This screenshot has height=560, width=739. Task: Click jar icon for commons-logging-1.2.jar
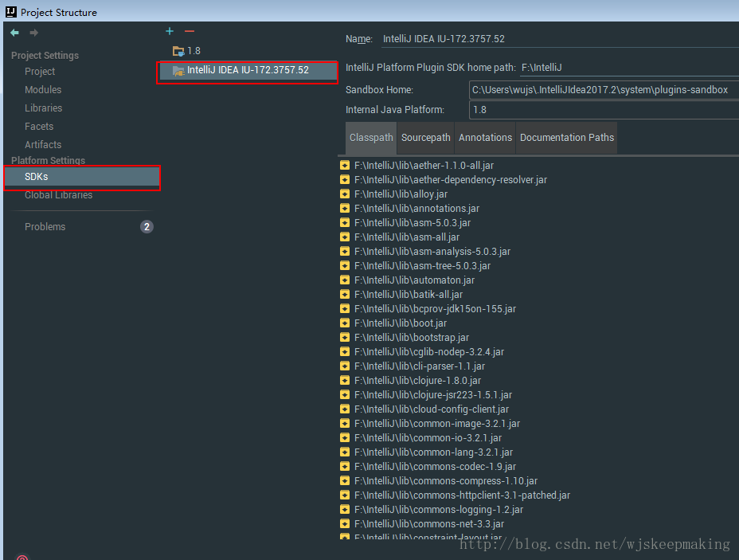(x=345, y=510)
